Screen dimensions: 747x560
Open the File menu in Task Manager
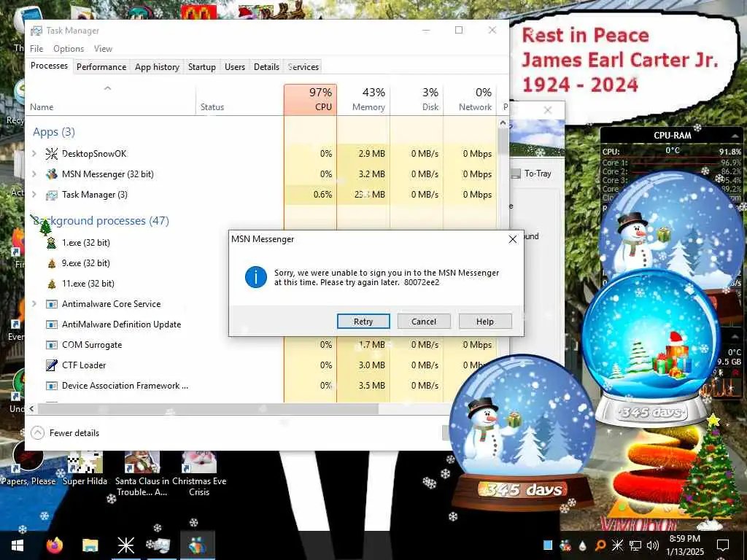[36, 49]
